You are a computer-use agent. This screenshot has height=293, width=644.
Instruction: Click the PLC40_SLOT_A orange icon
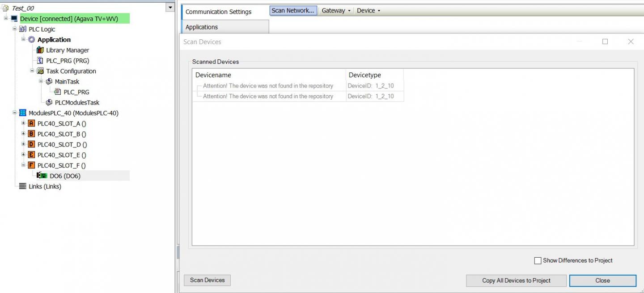coord(31,123)
